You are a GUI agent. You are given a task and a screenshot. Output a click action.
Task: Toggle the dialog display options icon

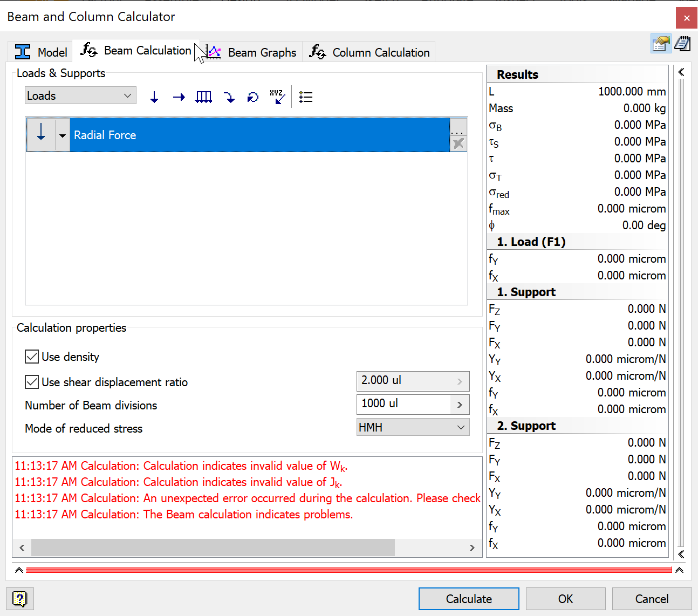point(660,43)
